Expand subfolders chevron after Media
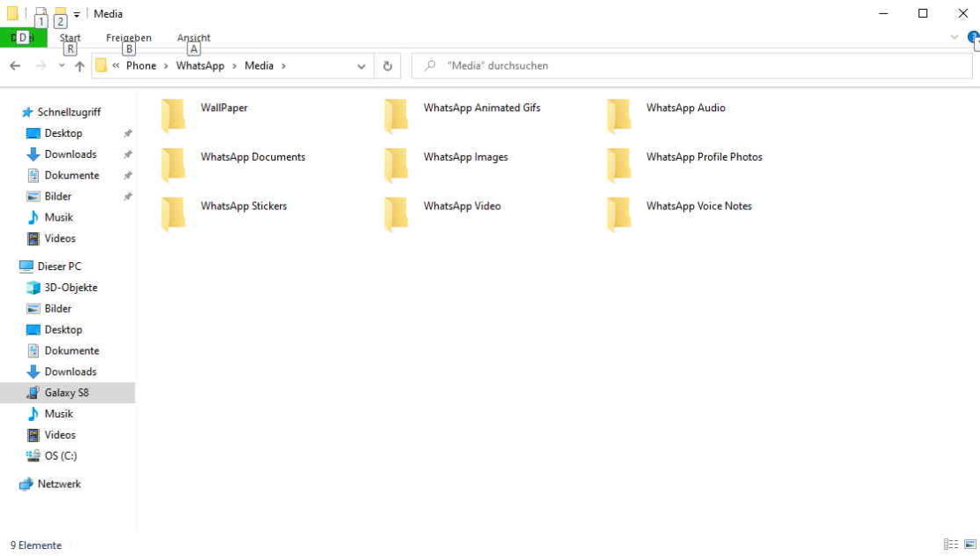Image resolution: width=980 pixels, height=556 pixels. (x=283, y=65)
